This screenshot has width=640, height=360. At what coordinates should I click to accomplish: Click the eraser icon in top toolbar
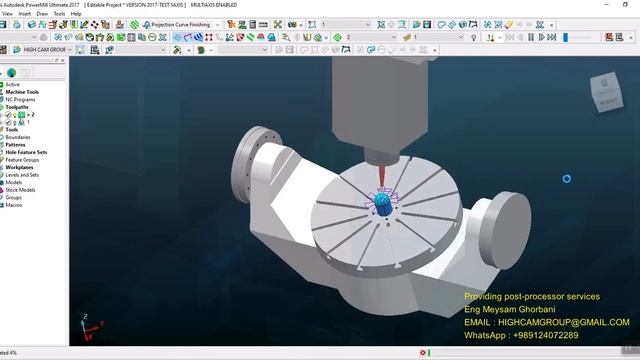(509, 25)
